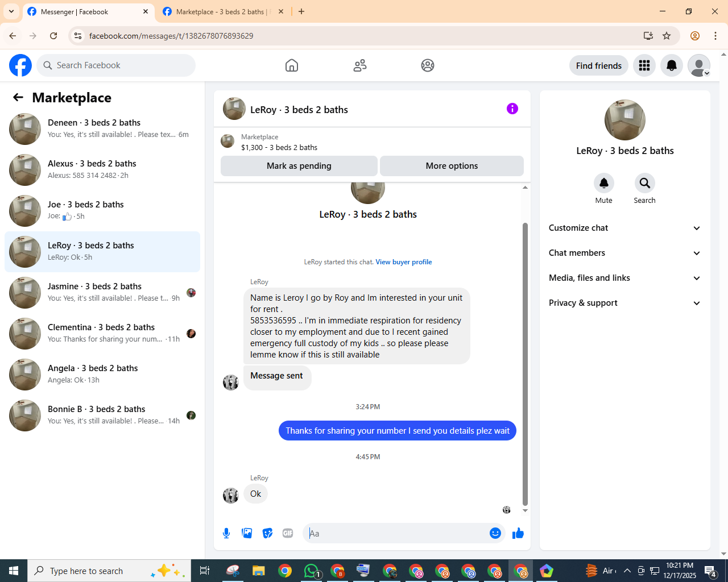
Task: Click LeRoy's large profile picture in right panel
Action: tap(625, 120)
